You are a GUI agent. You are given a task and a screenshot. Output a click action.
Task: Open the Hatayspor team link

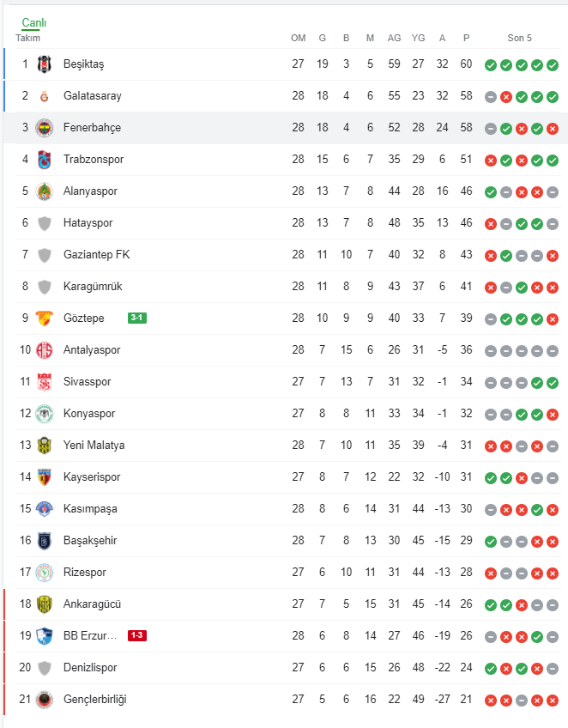coord(88,223)
